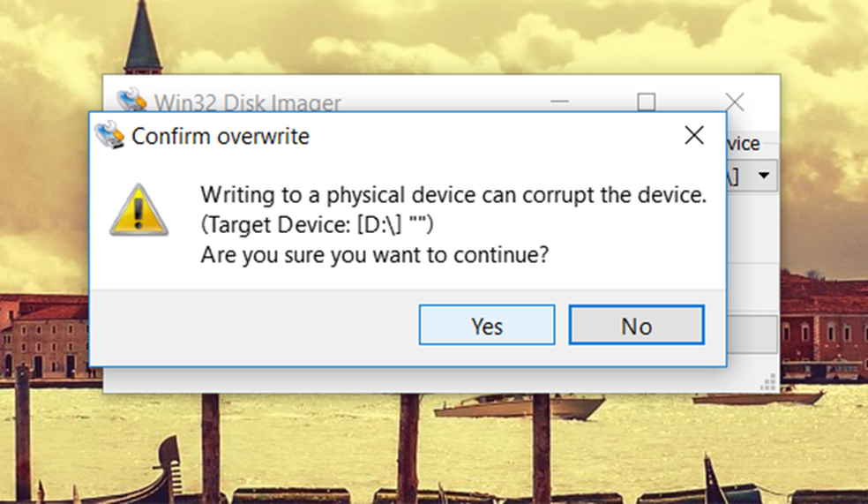Click the bell tower on desktop wallpaper
This screenshot has width=868, height=504.
[142, 40]
